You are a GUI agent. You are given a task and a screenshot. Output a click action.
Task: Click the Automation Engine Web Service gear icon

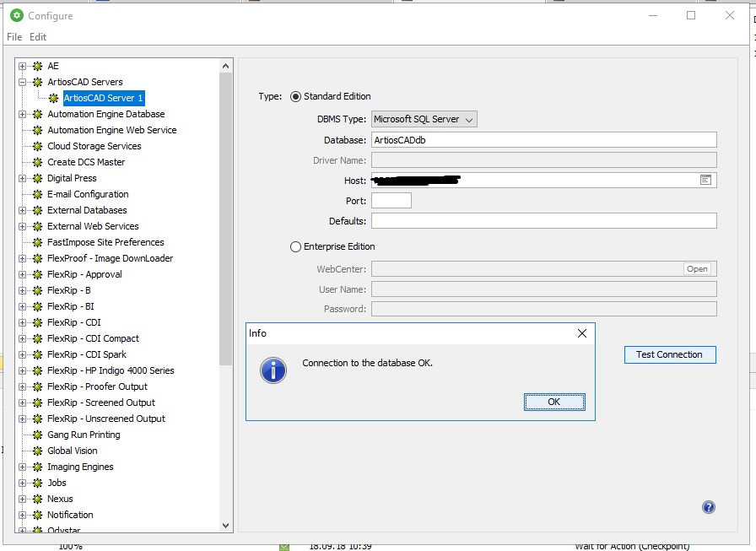(x=38, y=130)
